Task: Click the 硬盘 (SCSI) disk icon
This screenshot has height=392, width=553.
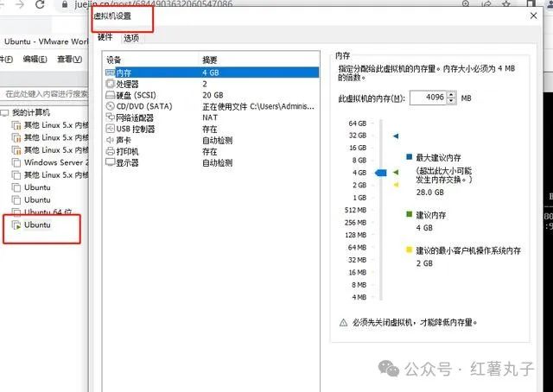Action: coord(110,95)
